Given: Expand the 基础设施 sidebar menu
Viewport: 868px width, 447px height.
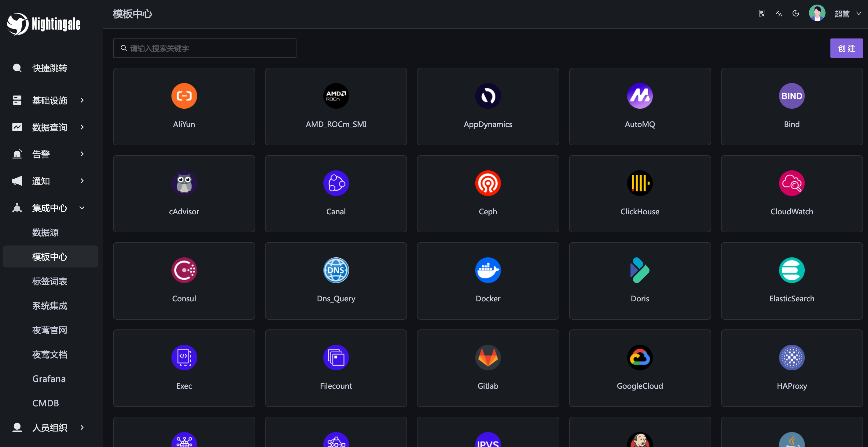Looking at the screenshot, I should (x=50, y=100).
